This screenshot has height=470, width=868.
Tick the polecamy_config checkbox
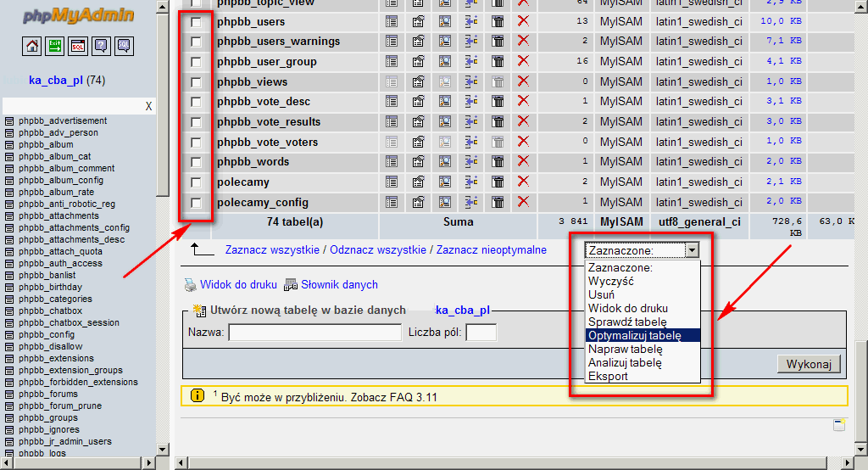click(196, 203)
